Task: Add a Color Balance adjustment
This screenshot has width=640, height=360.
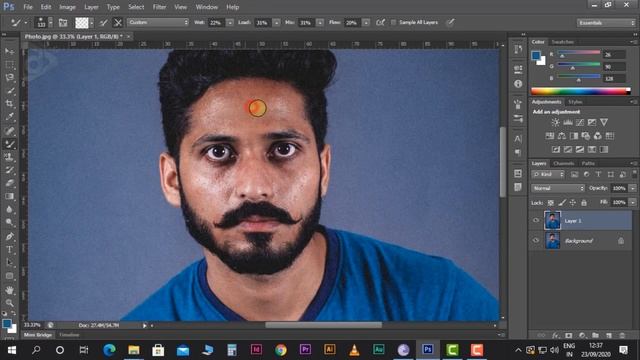Action: [562, 136]
